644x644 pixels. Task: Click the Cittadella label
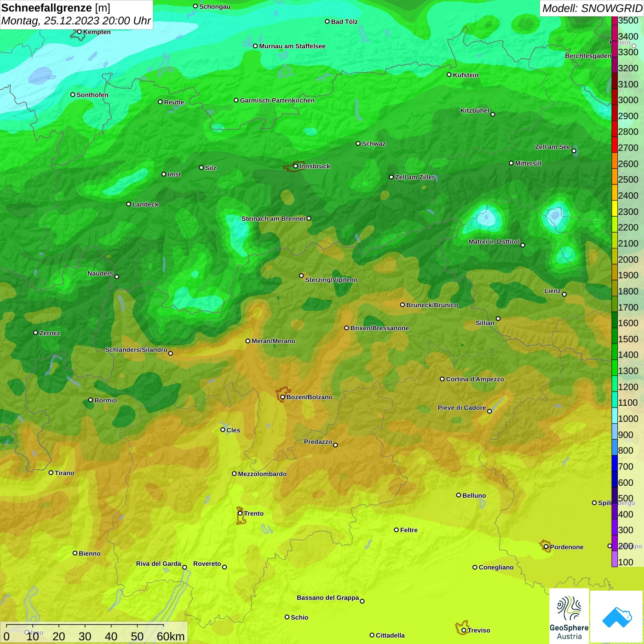click(x=390, y=635)
